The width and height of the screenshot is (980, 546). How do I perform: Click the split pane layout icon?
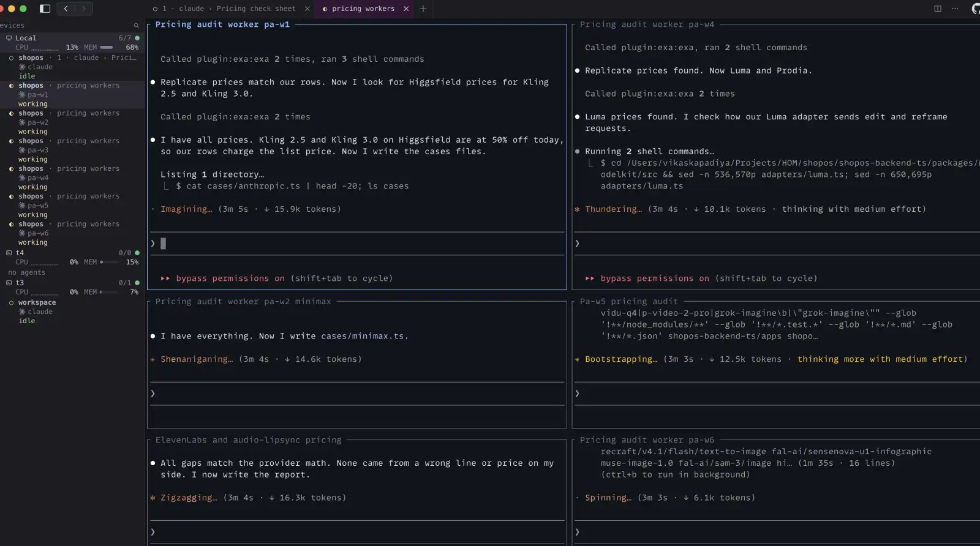[x=938, y=9]
